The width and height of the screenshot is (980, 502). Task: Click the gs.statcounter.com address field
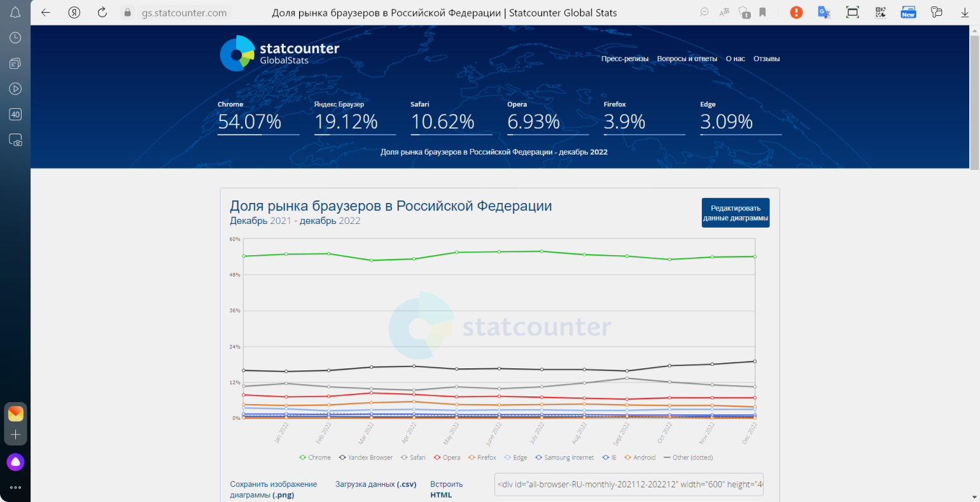point(185,13)
